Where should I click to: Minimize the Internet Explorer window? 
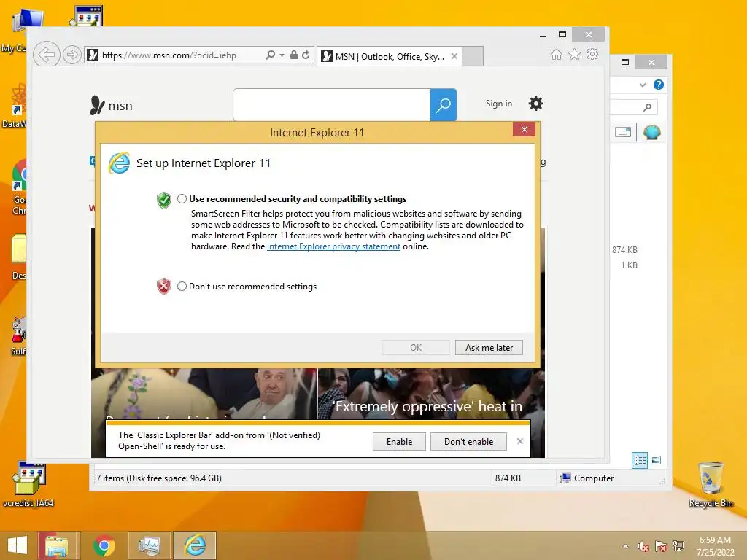coord(543,35)
